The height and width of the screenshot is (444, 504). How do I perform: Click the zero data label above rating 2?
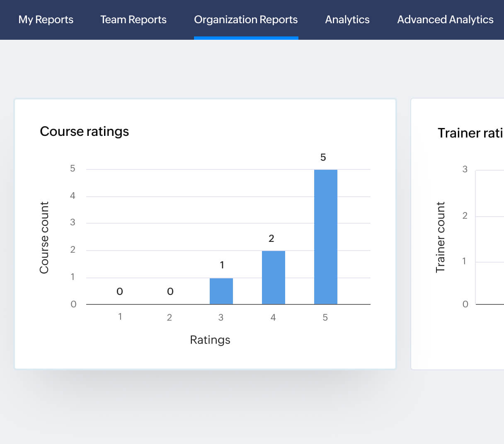[x=170, y=292]
